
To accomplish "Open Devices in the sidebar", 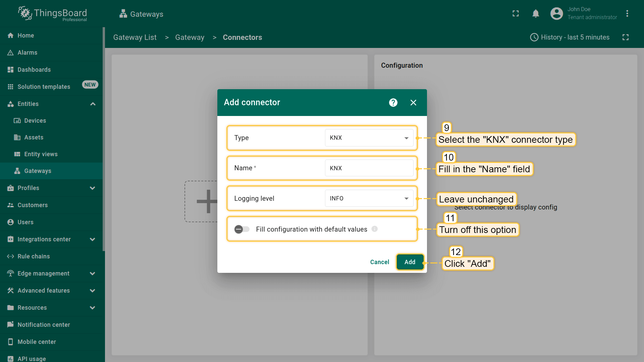I will click(35, 121).
